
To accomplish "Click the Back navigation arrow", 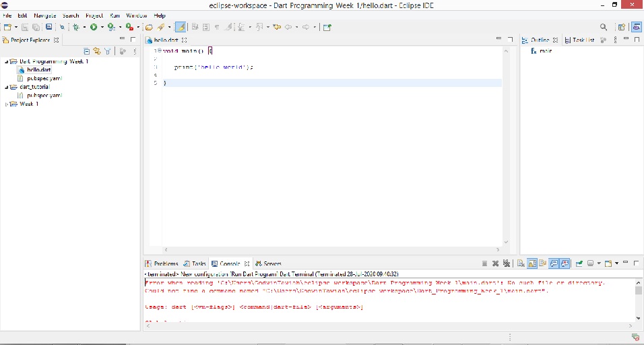I will point(288,27).
